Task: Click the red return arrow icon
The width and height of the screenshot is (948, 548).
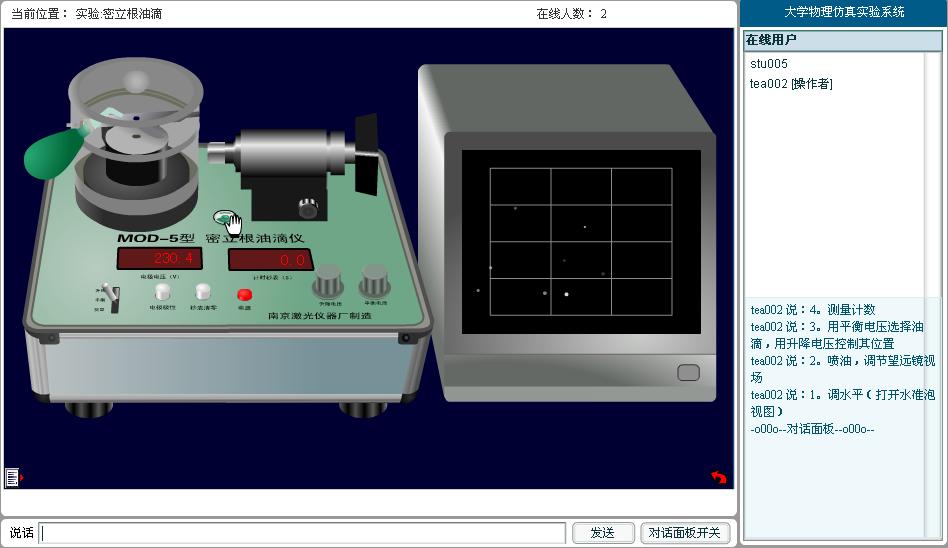Action: tap(718, 477)
